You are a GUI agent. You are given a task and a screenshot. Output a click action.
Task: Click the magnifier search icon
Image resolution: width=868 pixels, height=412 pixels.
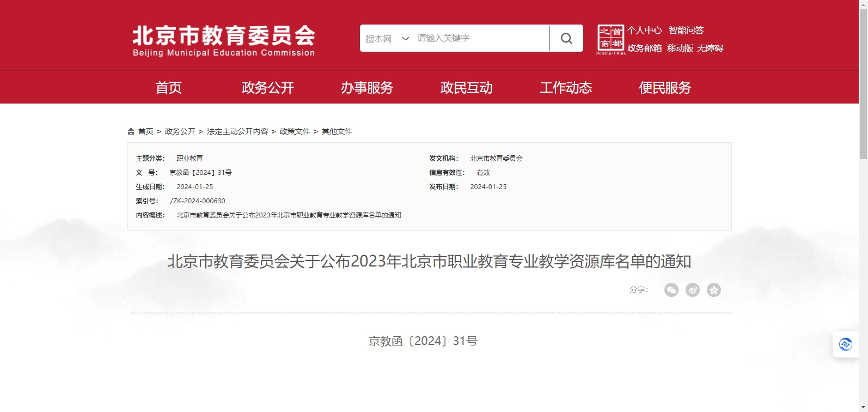(x=566, y=38)
